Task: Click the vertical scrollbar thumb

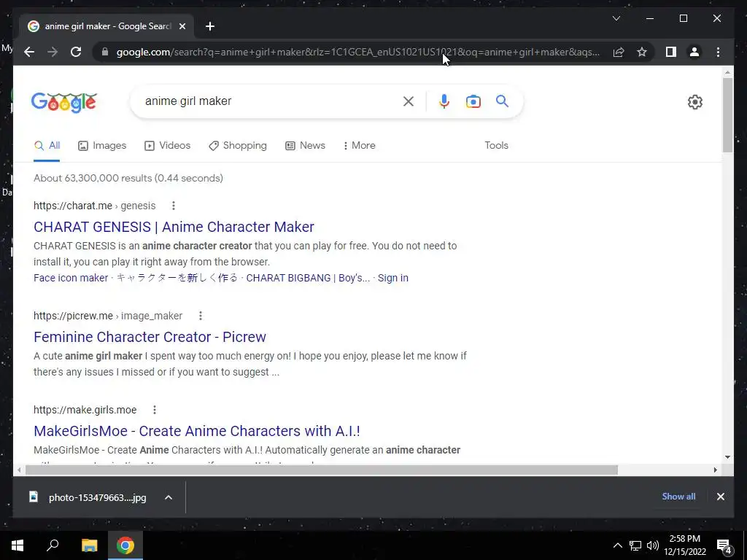Action: [x=727, y=114]
